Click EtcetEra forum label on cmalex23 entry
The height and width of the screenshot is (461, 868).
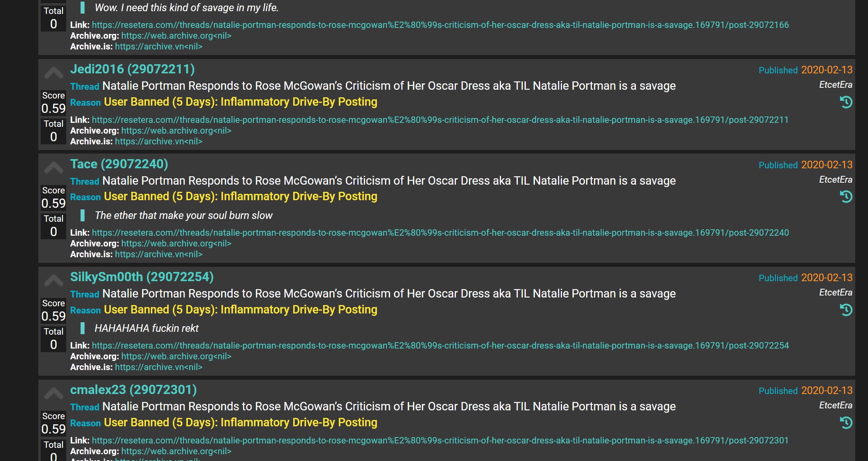[836, 406]
